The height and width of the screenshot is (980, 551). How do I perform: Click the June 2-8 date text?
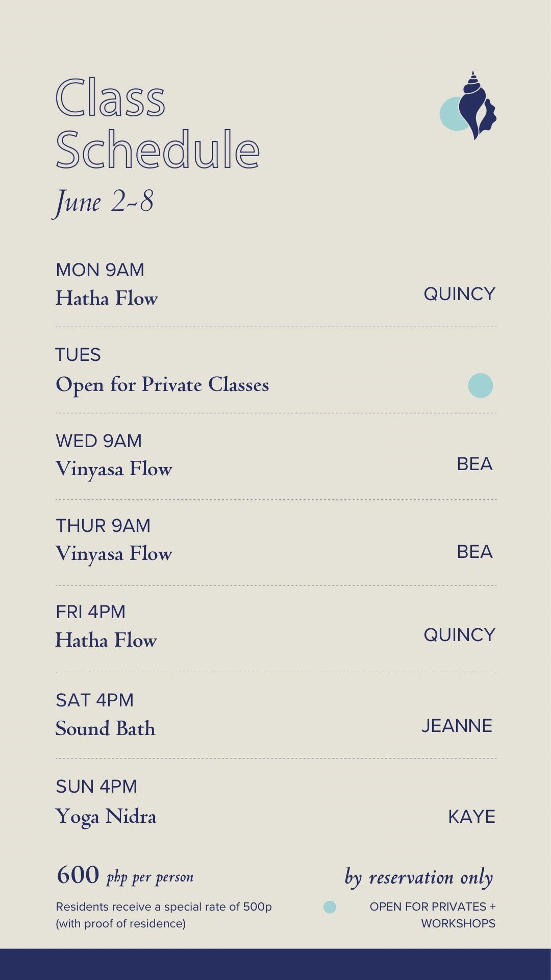[103, 203]
